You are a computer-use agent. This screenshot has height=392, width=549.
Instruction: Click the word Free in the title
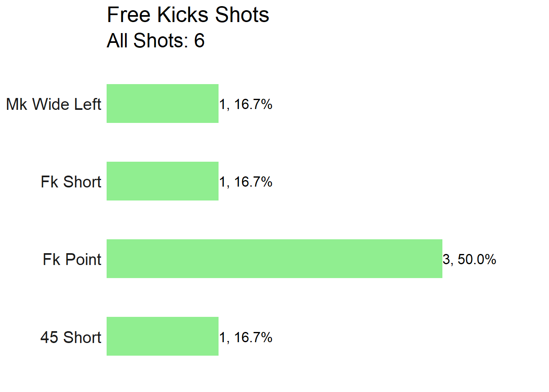pyautogui.click(x=129, y=15)
